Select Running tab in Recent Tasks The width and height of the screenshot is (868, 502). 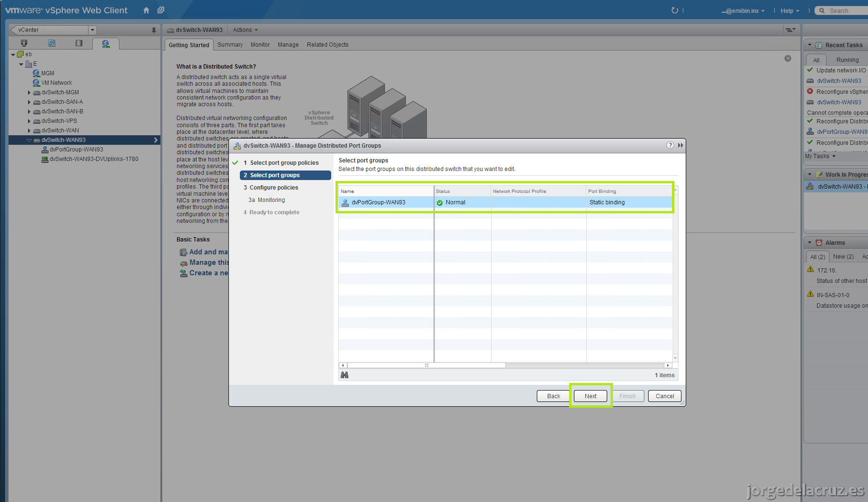[847, 60]
